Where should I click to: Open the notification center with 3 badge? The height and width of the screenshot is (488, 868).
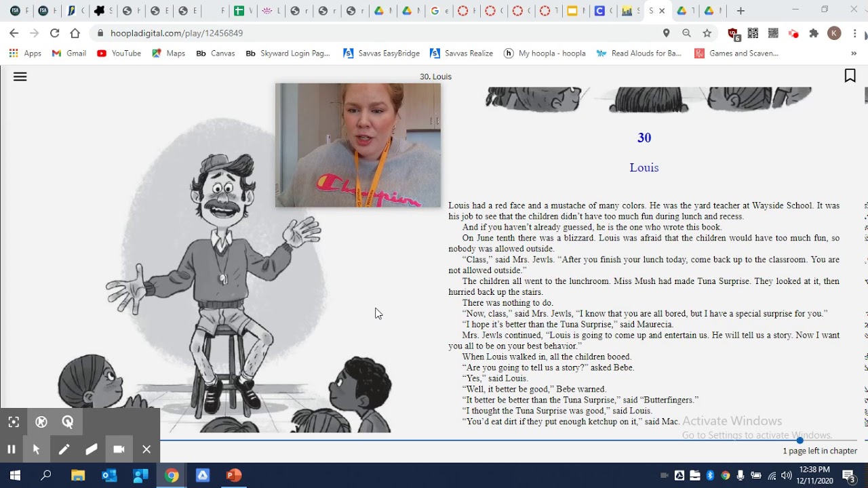848,475
